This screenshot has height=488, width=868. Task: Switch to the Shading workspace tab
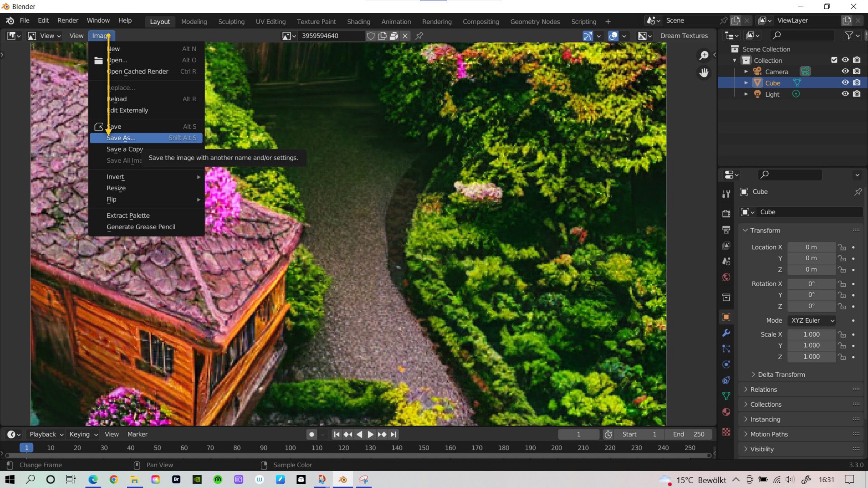pyautogui.click(x=358, y=21)
